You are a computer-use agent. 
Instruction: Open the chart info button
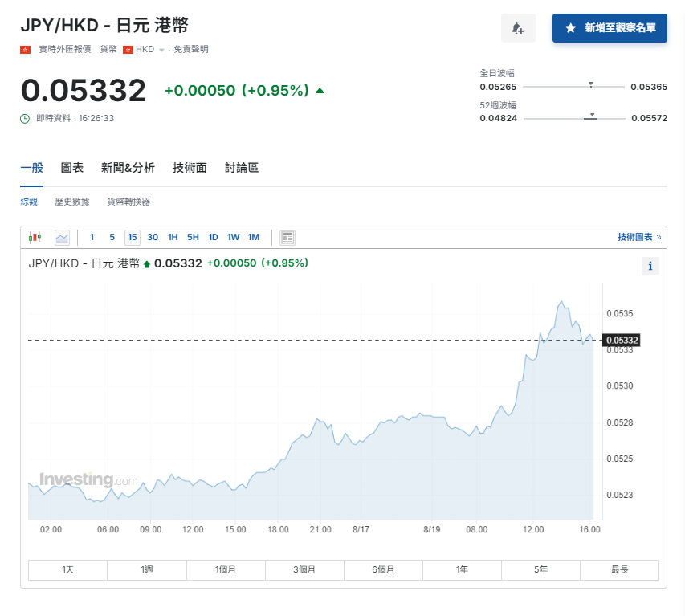coord(650,266)
